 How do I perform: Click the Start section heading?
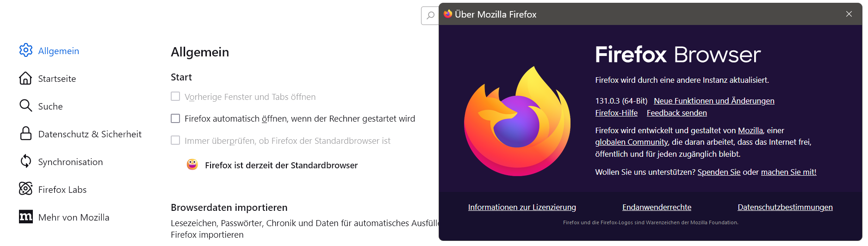pyautogui.click(x=181, y=77)
